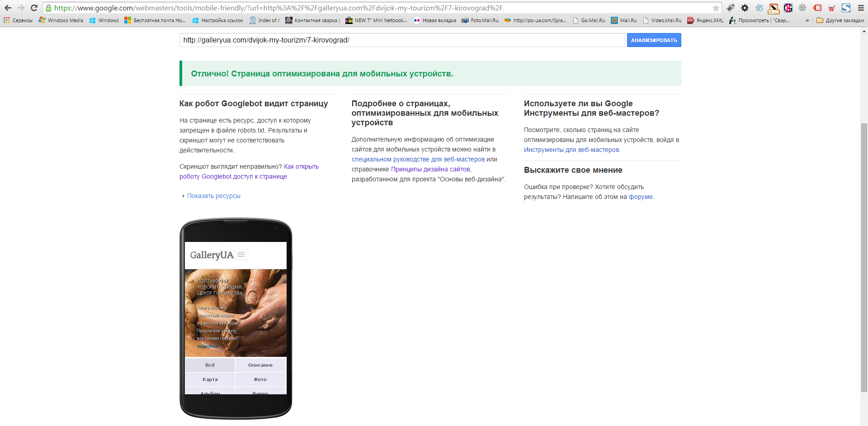Open the Принципы дизайна сайтов link
868x426 pixels.
click(x=430, y=169)
